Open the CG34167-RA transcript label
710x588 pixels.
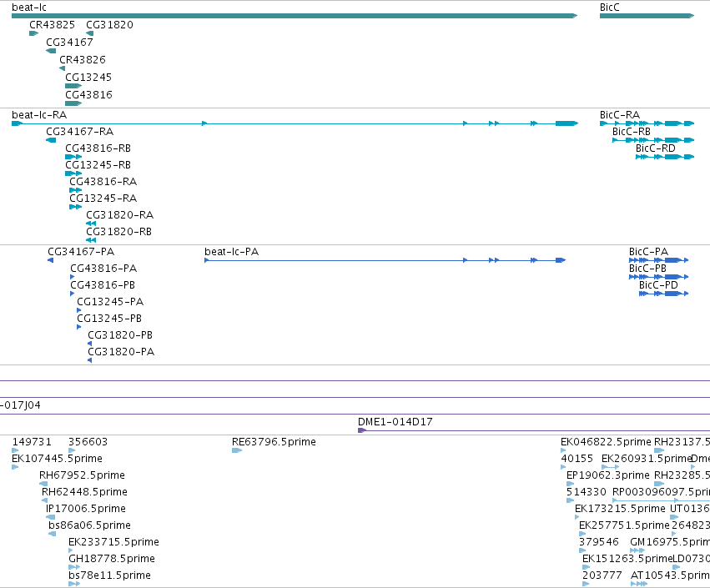click(80, 132)
